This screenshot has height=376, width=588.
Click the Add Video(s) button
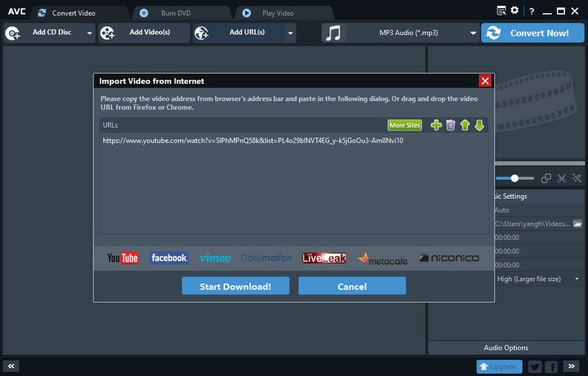click(144, 32)
